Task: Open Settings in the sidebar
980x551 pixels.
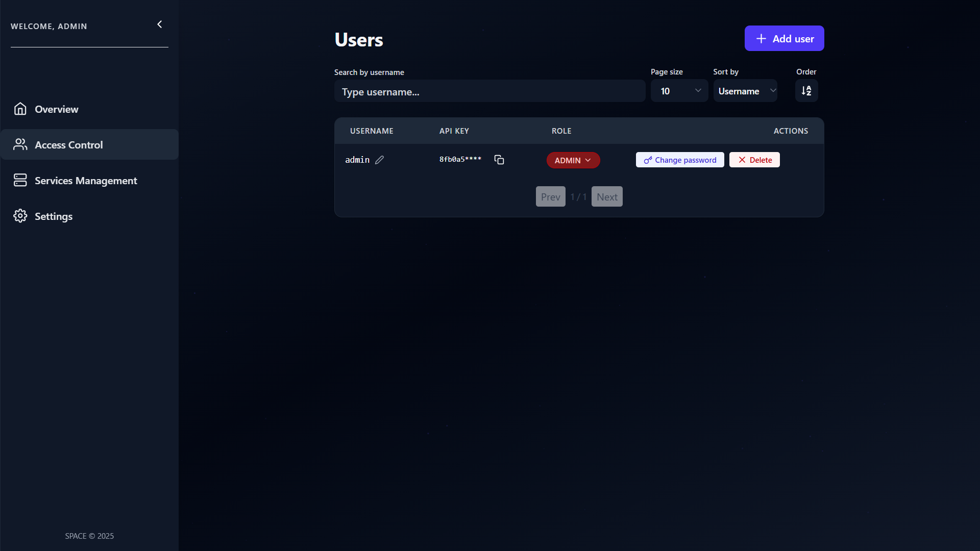Action: coord(54,216)
